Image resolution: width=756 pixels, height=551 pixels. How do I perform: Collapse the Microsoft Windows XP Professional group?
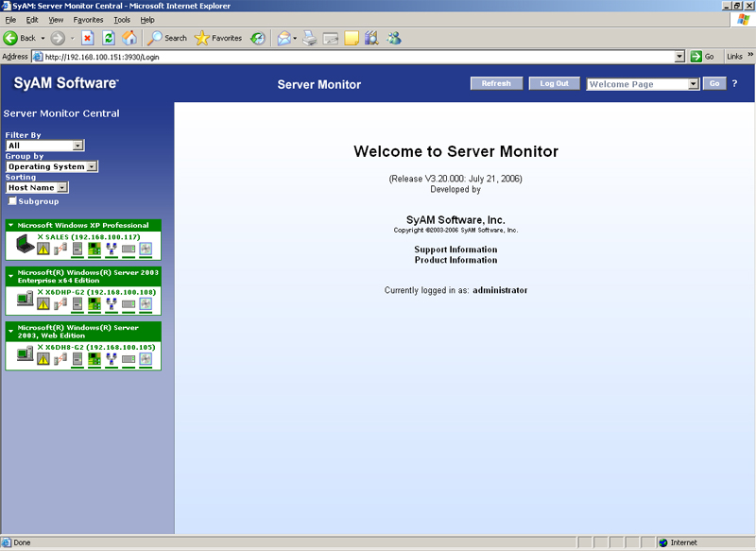10,225
